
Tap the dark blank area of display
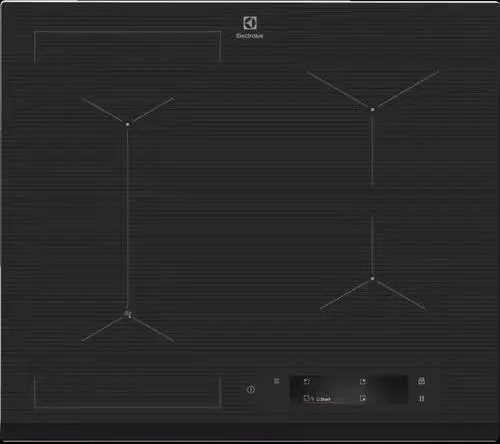(x=392, y=389)
